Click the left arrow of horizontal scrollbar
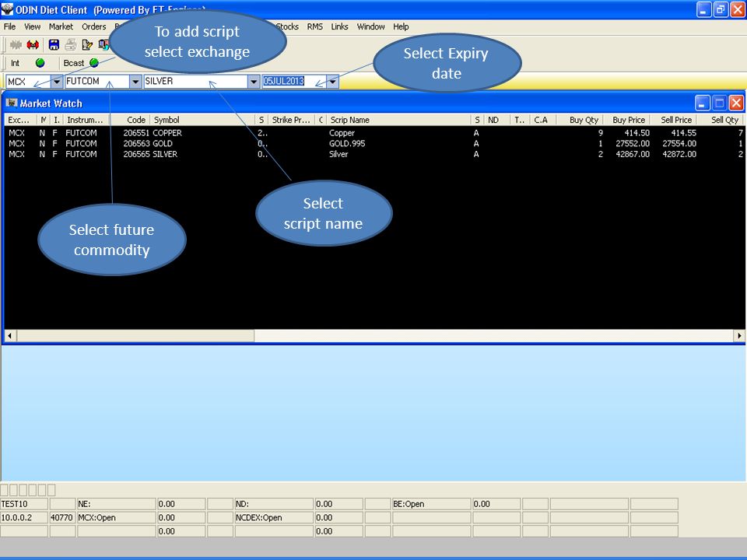The image size is (747, 560). click(x=10, y=336)
